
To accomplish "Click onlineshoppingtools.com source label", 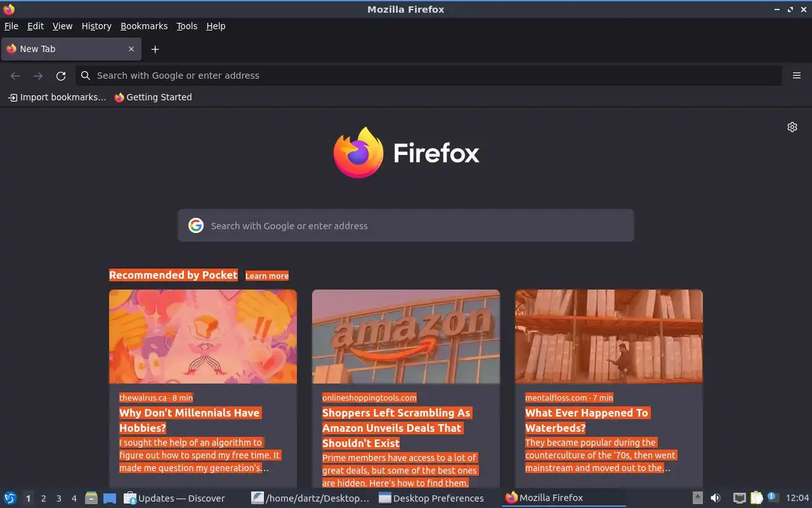I will [x=369, y=398].
